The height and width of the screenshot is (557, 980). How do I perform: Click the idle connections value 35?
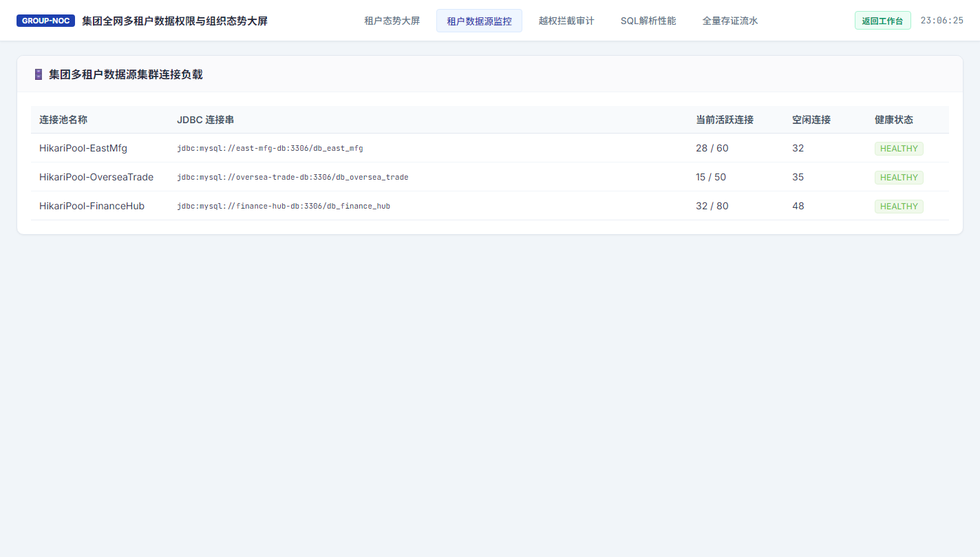798,177
